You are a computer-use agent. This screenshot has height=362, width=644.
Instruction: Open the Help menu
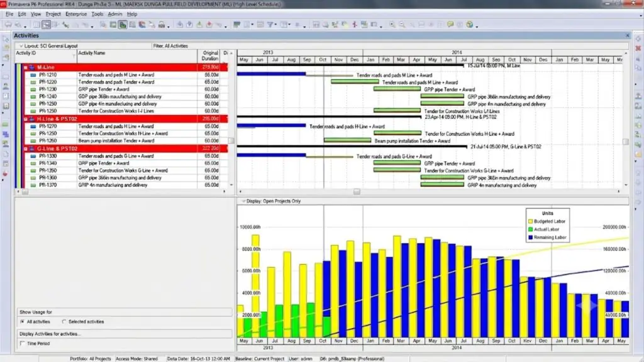(x=132, y=14)
